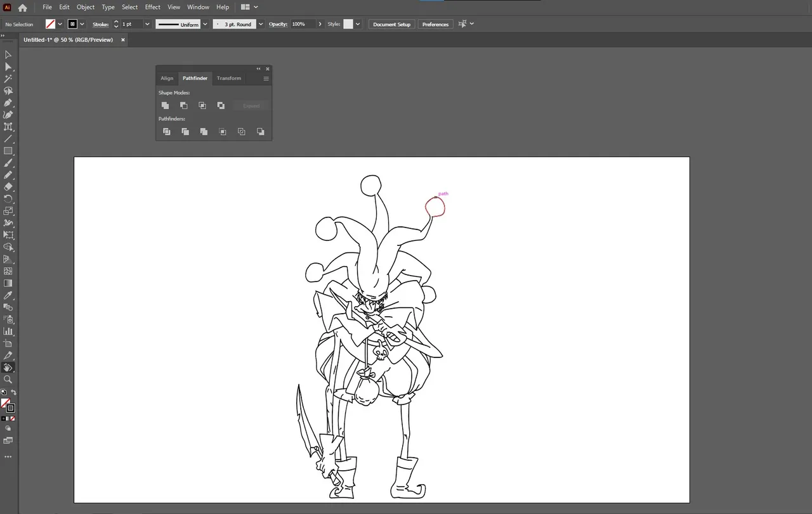The image size is (812, 514).
Task: Select the Pencil tool
Action: [8, 175]
